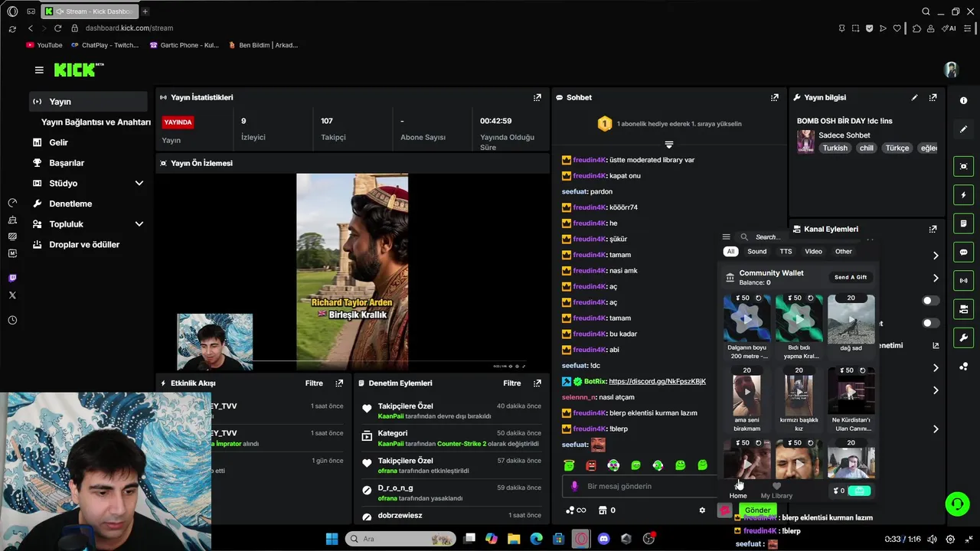Select the Video filter in Blerp panel
This screenshot has height=551, width=980.
(x=813, y=251)
